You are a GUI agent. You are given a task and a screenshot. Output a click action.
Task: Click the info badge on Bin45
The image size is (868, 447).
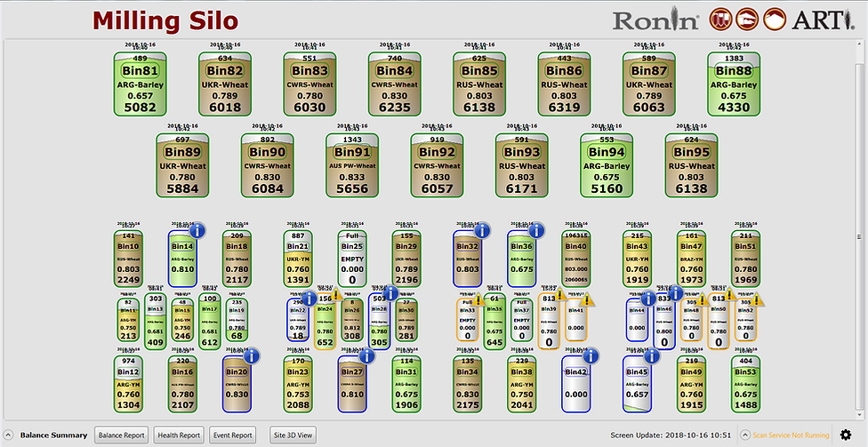click(652, 355)
